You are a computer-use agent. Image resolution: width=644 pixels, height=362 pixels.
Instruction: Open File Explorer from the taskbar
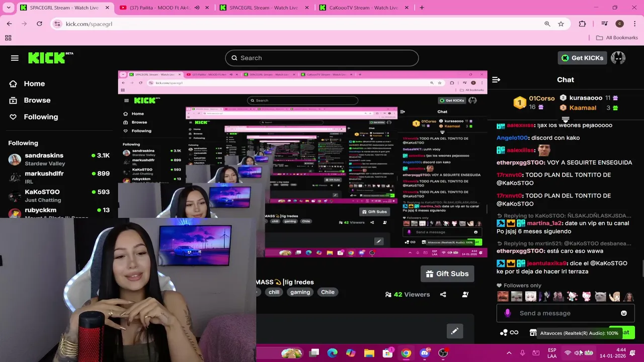click(x=369, y=353)
